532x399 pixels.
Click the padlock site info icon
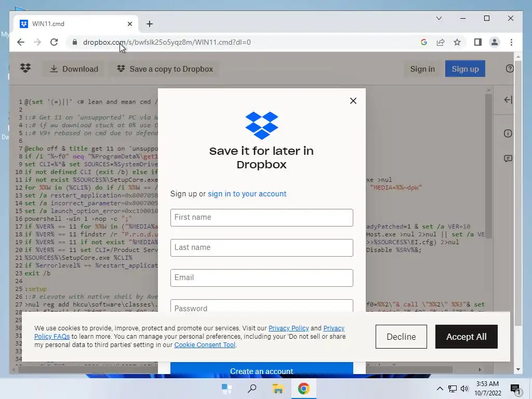(75, 42)
